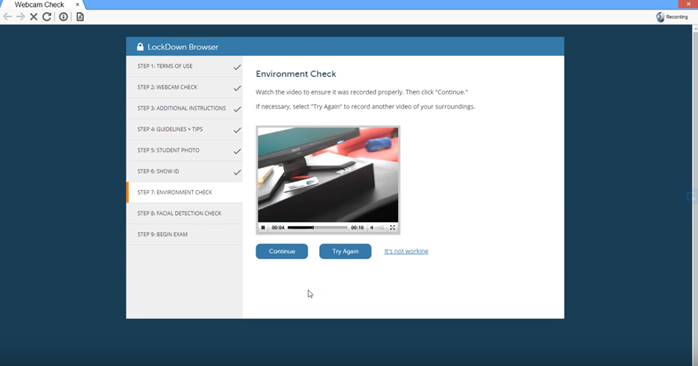Open the page info circle icon
The height and width of the screenshot is (366, 698).
[x=64, y=17]
